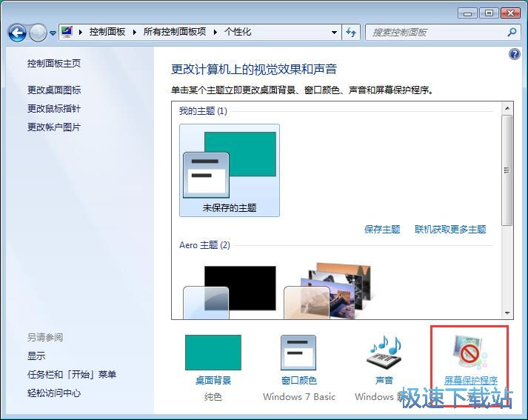The image size is (528, 420).
Task: Click the 声音 label link
Action: pyautogui.click(x=384, y=381)
